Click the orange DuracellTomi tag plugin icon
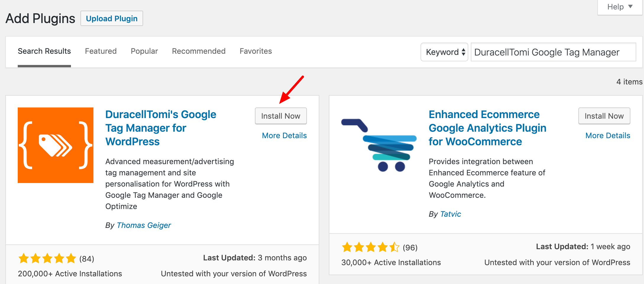Viewport: 644px width, 284px height. 56,145
